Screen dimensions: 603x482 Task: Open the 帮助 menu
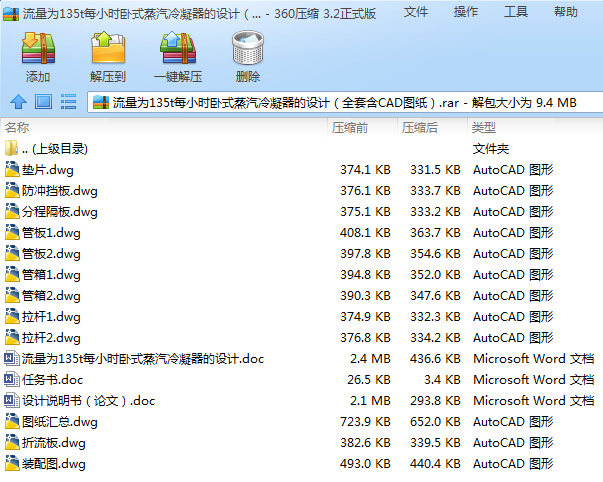[x=566, y=12]
